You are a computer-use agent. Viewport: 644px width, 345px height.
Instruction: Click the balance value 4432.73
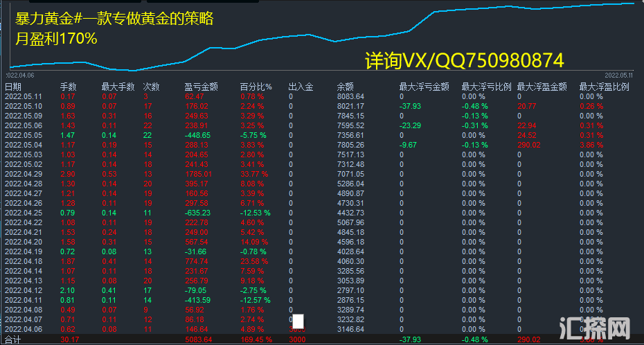pos(350,213)
